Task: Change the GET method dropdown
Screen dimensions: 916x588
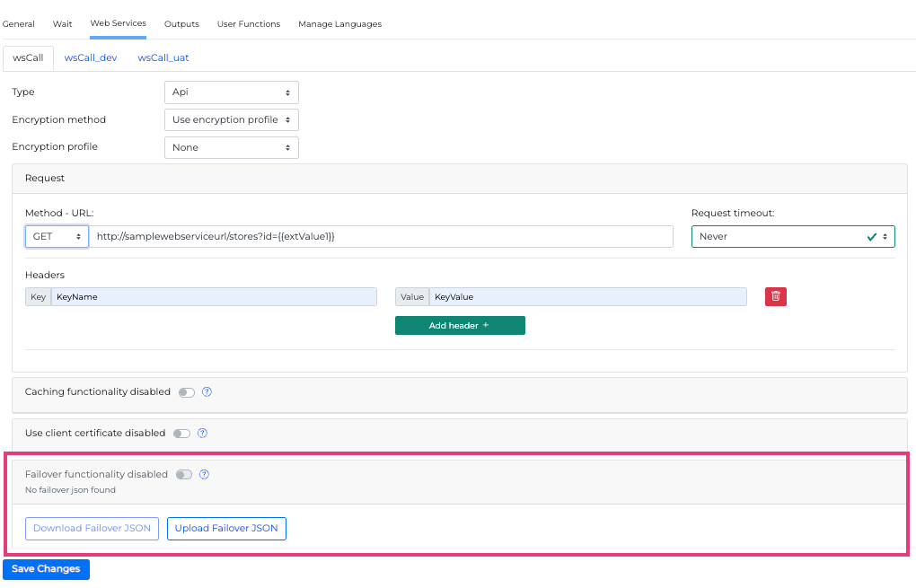Action: point(57,236)
